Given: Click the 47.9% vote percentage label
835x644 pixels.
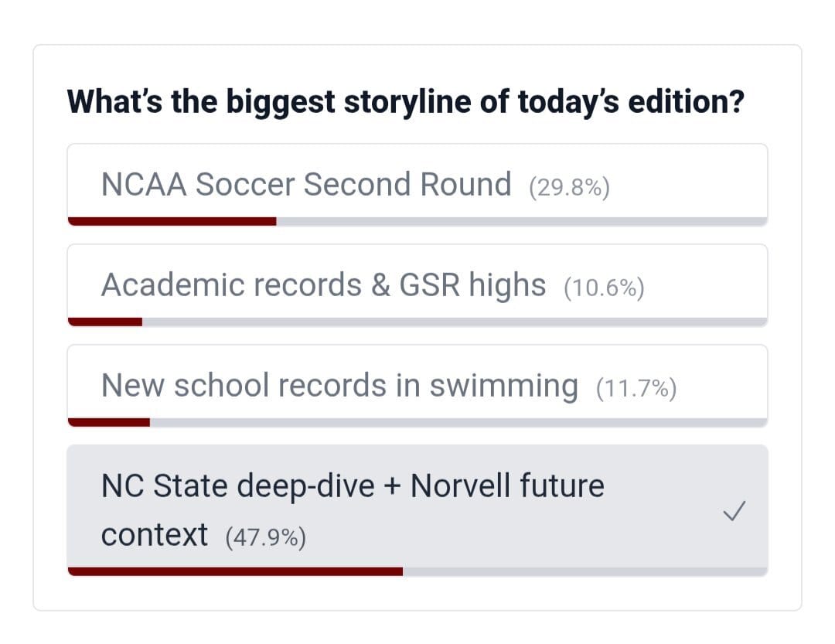Looking at the screenshot, I should 266,537.
